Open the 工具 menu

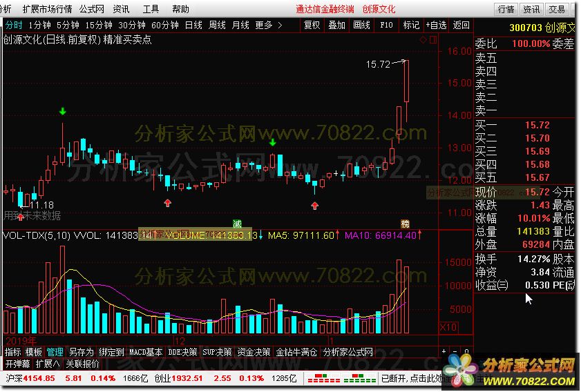pos(151,9)
